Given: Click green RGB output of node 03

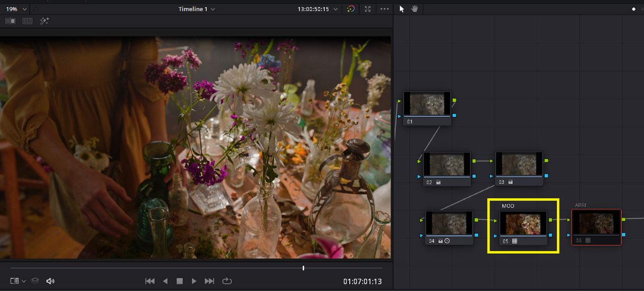Looking at the screenshot, I should click(x=546, y=161).
